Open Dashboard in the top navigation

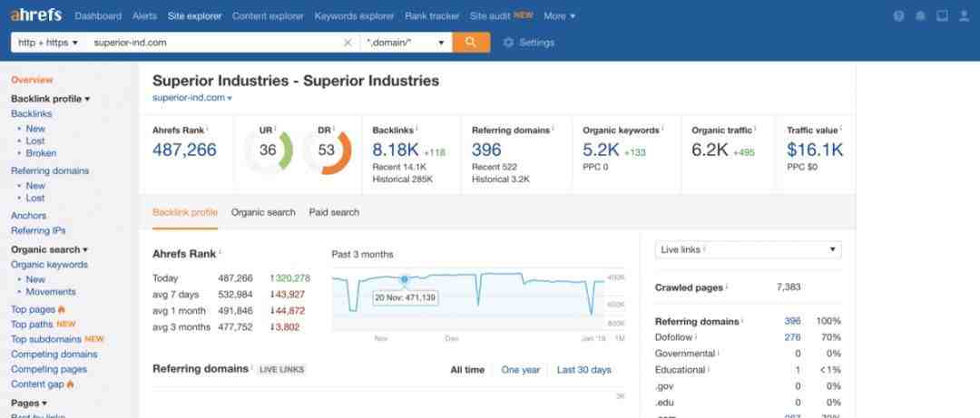click(98, 16)
